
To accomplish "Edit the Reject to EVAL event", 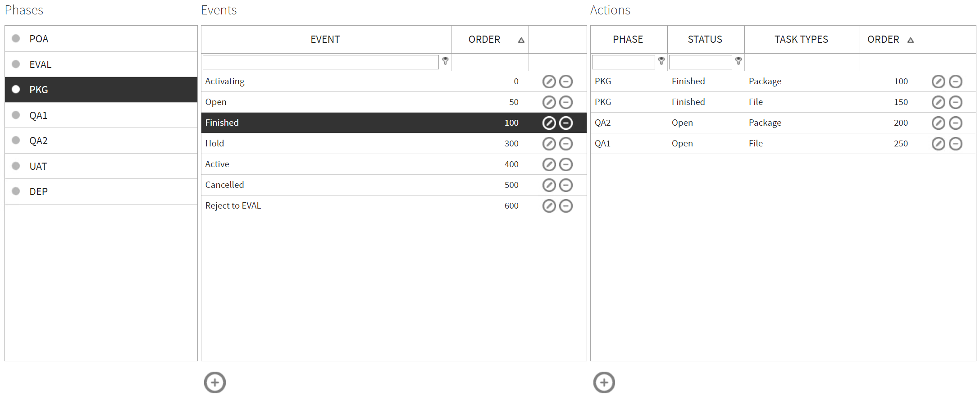I will 549,206.
